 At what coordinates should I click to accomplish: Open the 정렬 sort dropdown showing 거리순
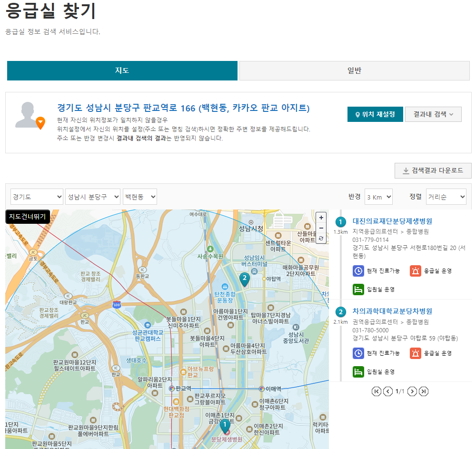tap(446, 196)
